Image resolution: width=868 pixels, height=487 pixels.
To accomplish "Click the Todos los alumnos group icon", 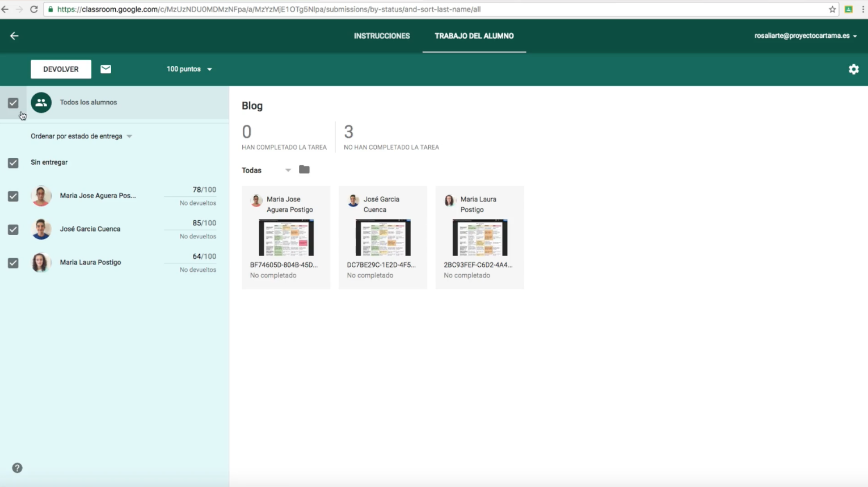I will click(41, 103).
